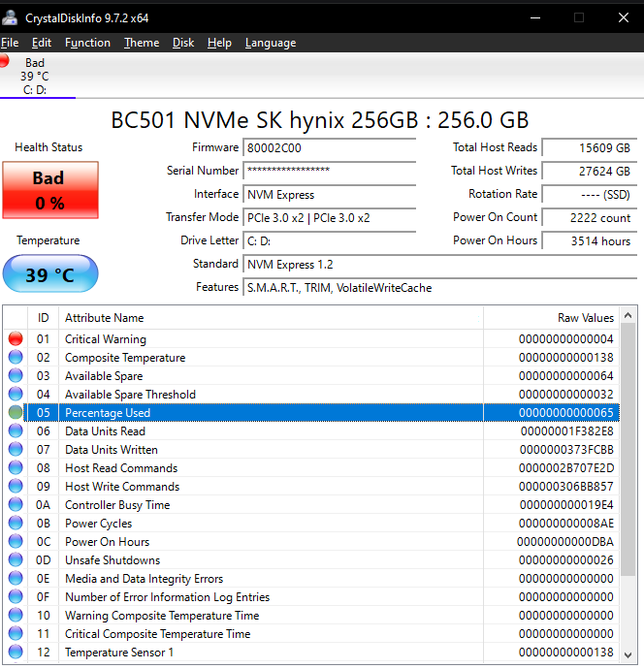Click blue status icon for Power On Hours row
Screen dimensions: 644x669
click(16, 541)
